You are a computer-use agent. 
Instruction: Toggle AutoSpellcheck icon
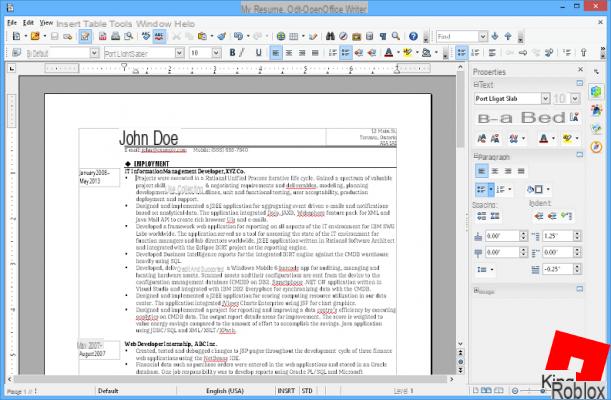click(159, 36)
